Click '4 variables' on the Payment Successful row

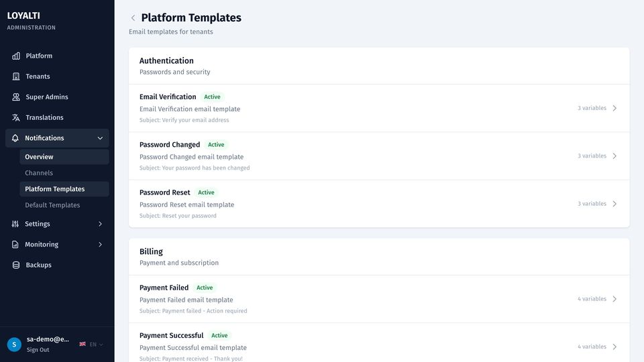[592, 347]
